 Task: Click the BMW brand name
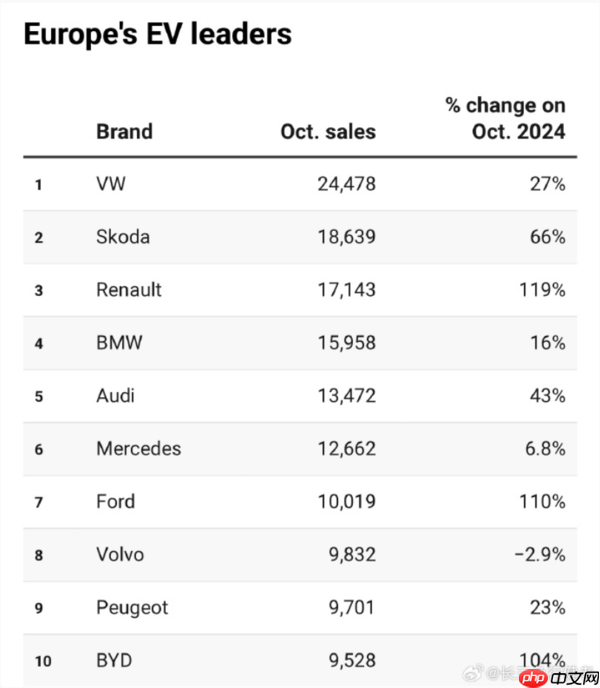tap(119, 343)
